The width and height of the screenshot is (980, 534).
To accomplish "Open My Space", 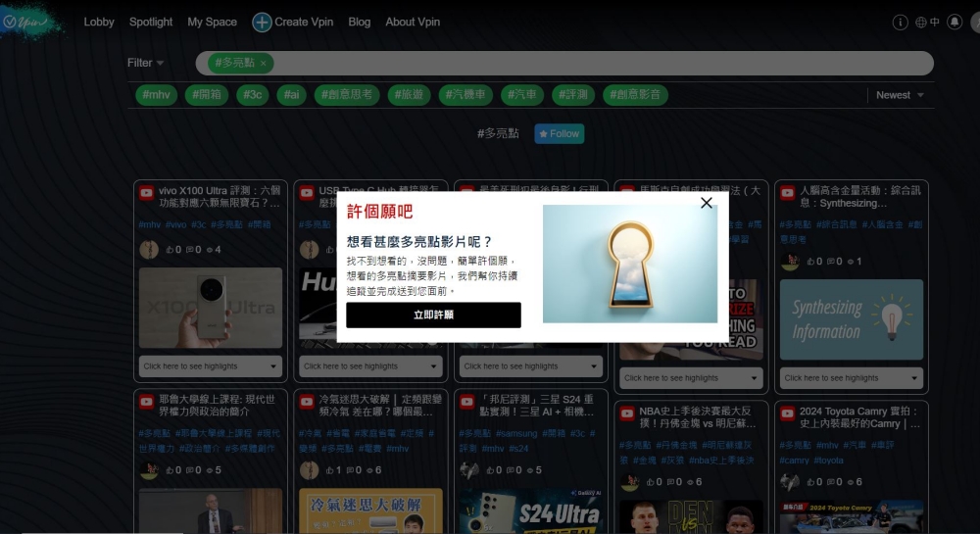I will [212, 22].
